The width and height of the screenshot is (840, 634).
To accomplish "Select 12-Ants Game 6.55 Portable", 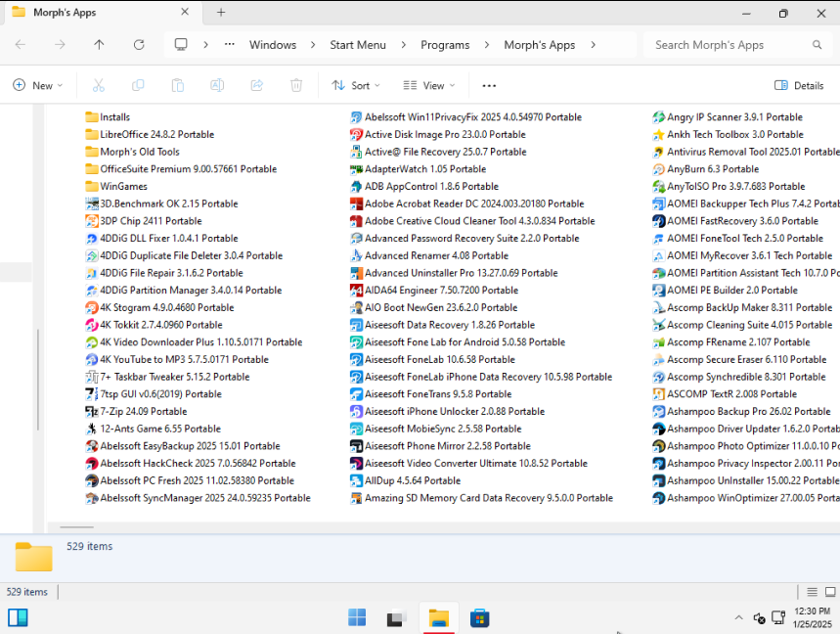I will point(154,429).
